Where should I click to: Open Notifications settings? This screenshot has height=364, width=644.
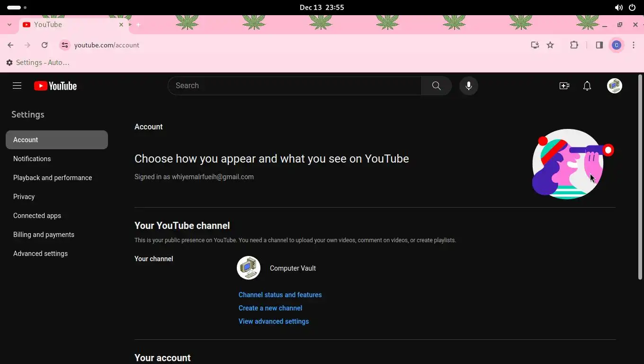pyautogui.click(x=57, y=159)
